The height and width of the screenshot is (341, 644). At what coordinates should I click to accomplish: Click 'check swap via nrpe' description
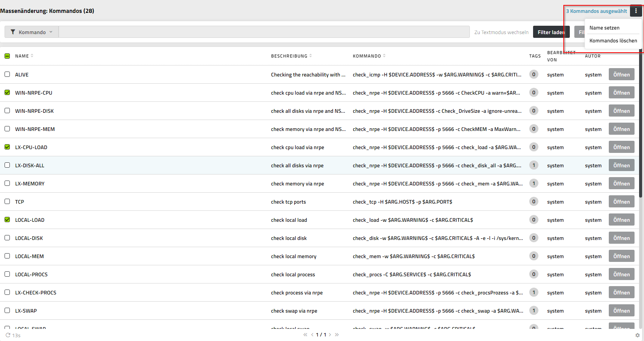(294, 311)
